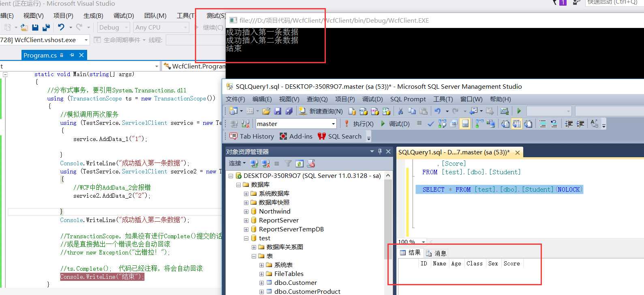Toggle auto-hide pin on 对象资源管理器 panel
644x295 pixels.
point(380,151)
